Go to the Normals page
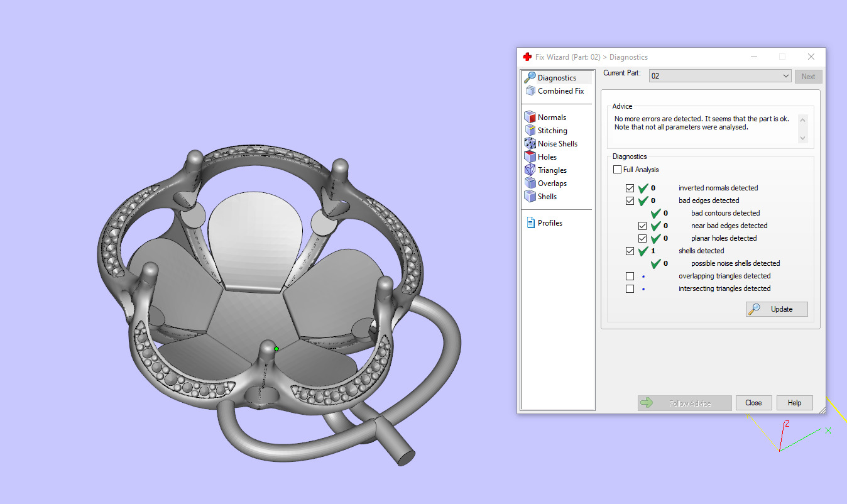Screen dimensions: 847x504 click(552, 118)
